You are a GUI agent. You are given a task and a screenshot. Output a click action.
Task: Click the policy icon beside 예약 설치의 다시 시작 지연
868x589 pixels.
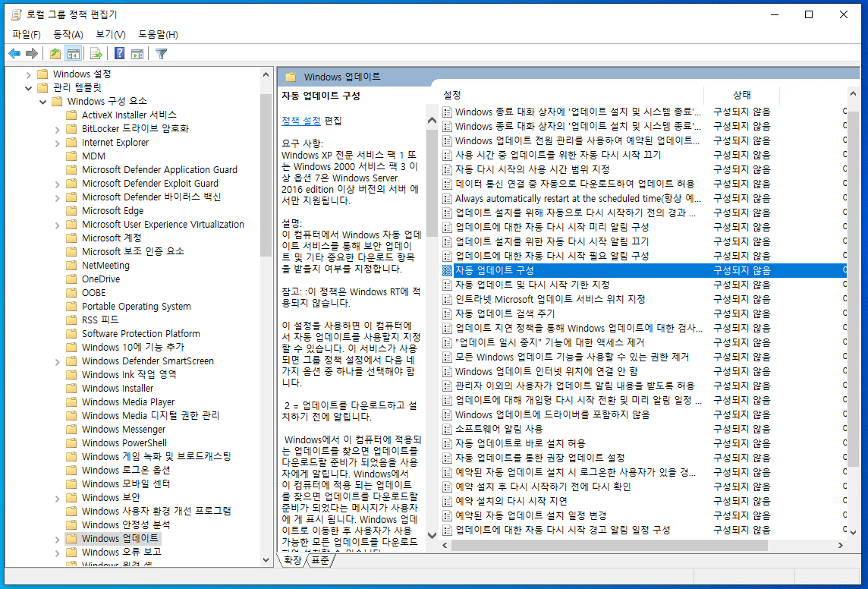click(448, 501)
